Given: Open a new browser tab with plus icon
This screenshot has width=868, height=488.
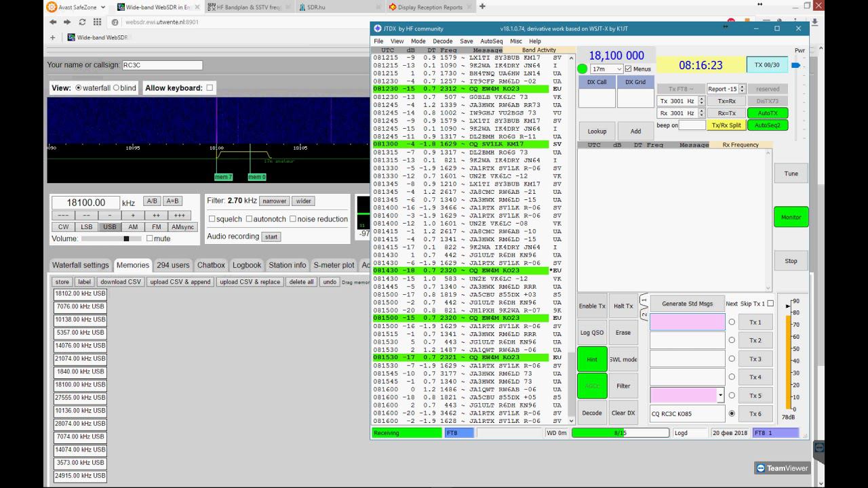Looking at the screenshot, I should (482, 7).
